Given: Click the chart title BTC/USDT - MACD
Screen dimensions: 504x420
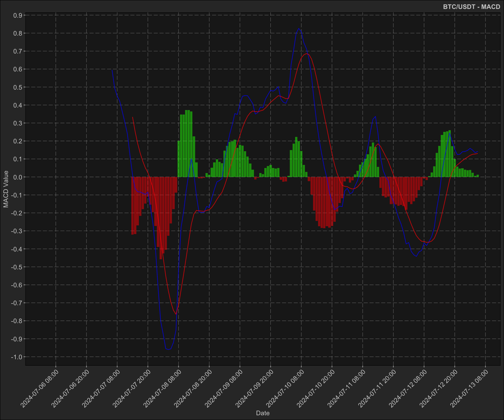Looking at the screenshot, I should tap(472, 7).
